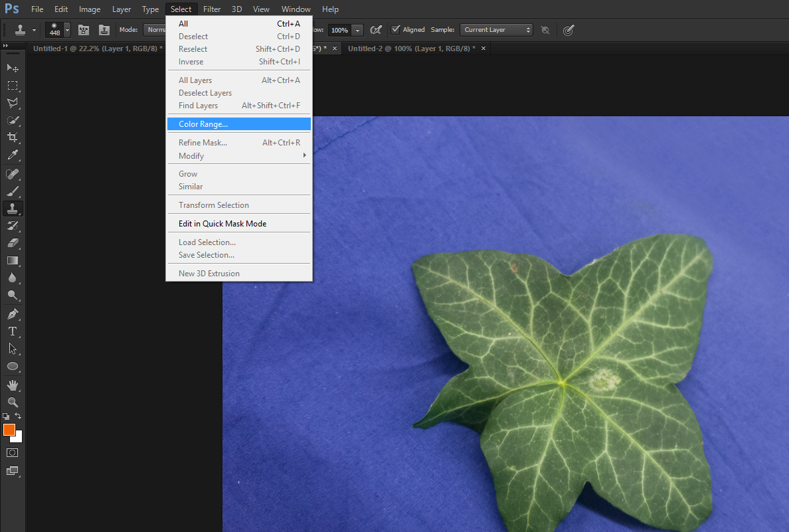
Task: Pick the Eyedropper tool
Action: tap(13, 155)
